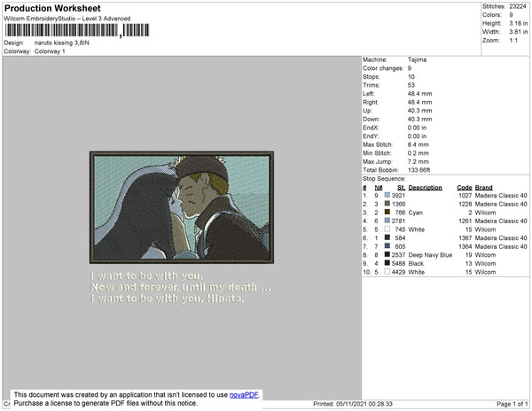The height and width of the screenshot is (411, 532).
Task: Click the N# column header
Action: [379, 188]
